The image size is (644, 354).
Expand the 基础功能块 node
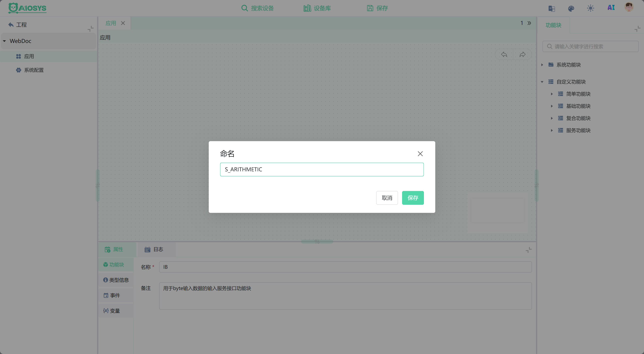click(552, 106)
